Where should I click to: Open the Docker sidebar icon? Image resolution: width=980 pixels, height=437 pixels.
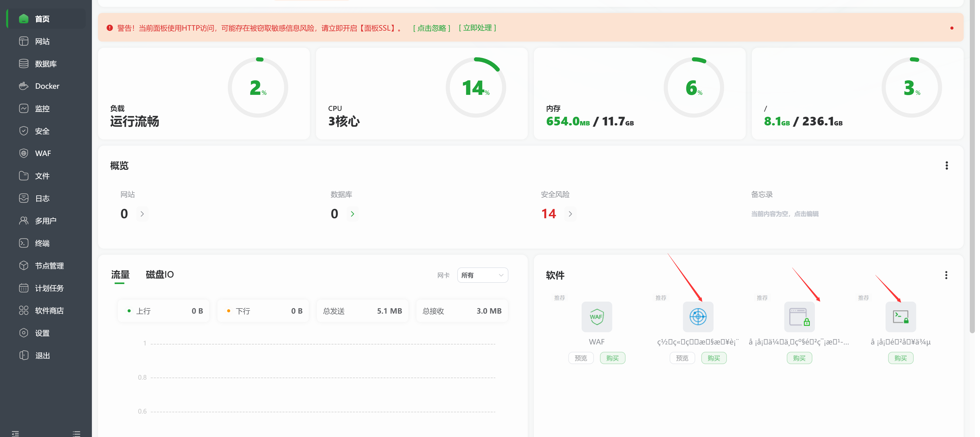point(23,86)
